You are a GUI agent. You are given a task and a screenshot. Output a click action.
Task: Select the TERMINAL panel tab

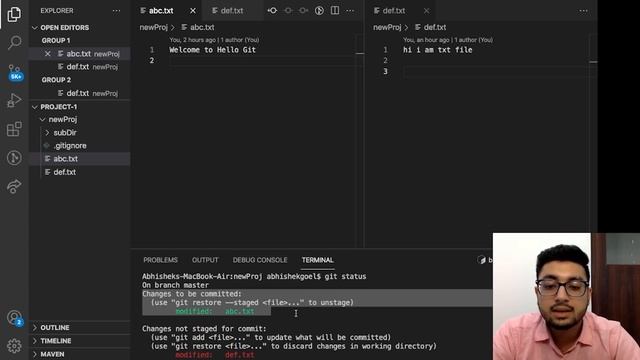point(318,260)
